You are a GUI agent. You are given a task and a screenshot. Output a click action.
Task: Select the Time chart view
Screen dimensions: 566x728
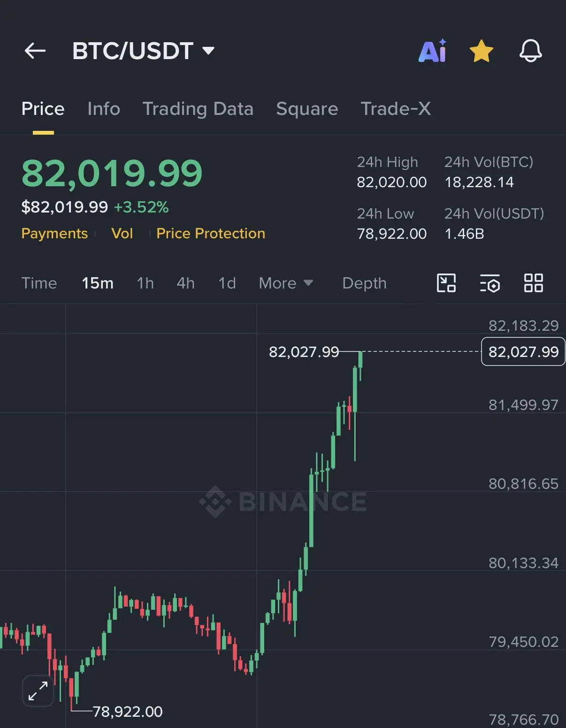click(39, 283)
